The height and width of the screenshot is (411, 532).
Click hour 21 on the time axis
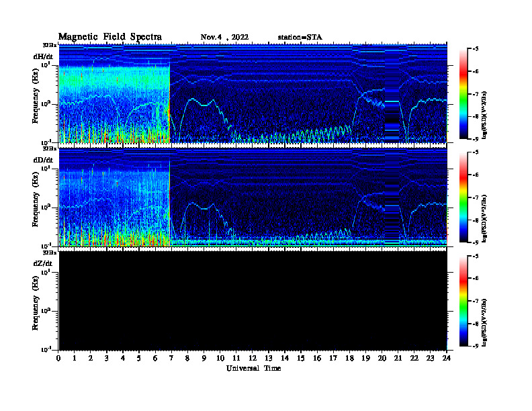pos(398,358)
